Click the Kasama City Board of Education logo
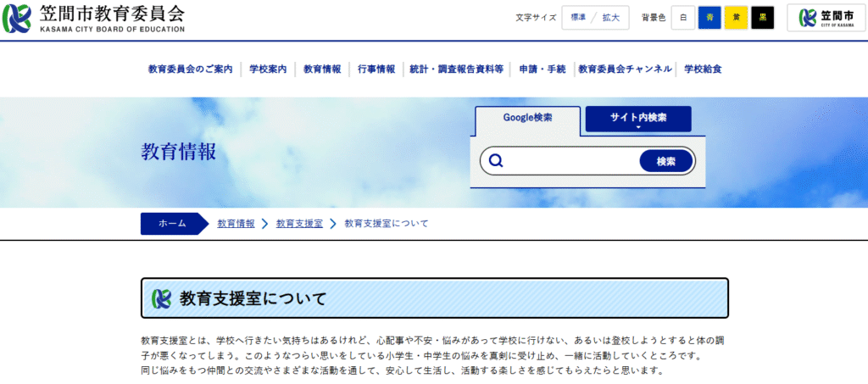 coord(95,18)
